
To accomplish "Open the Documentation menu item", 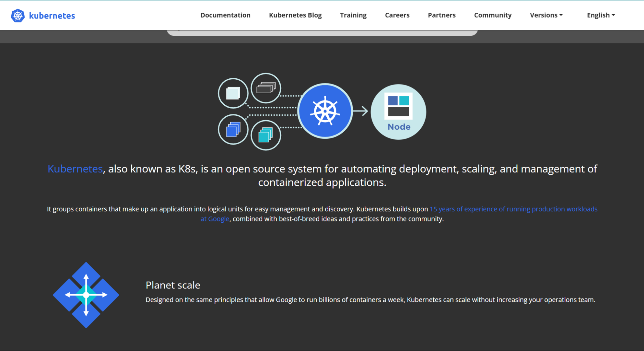I will click(x=225, y=15).
